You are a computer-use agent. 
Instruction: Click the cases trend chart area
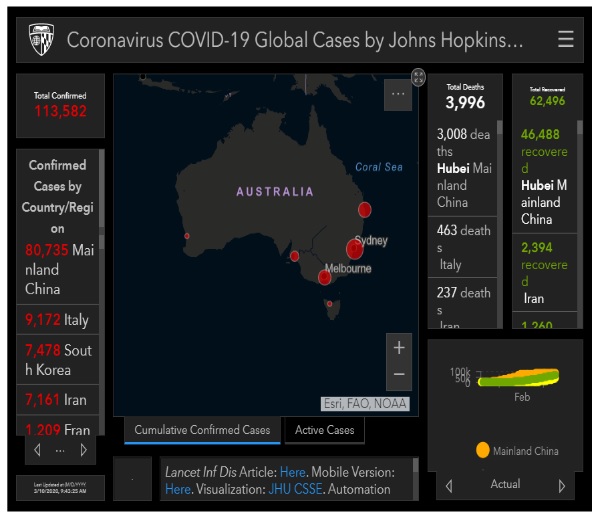tap(518, 378)
